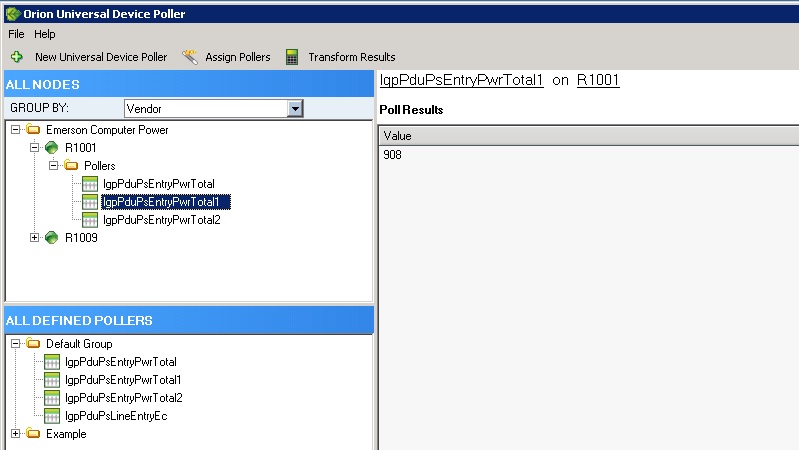Click Assign Pollers toolbar label
The image size is (799, 450).
tap(238, 57)
